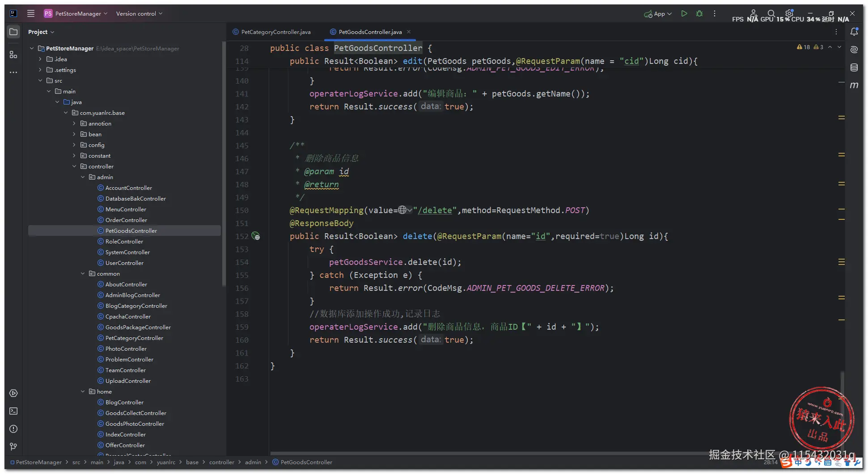This screenshot has width=868, height=474.
Task: Jump to previous highlighted error
Action: coord(830,47)
